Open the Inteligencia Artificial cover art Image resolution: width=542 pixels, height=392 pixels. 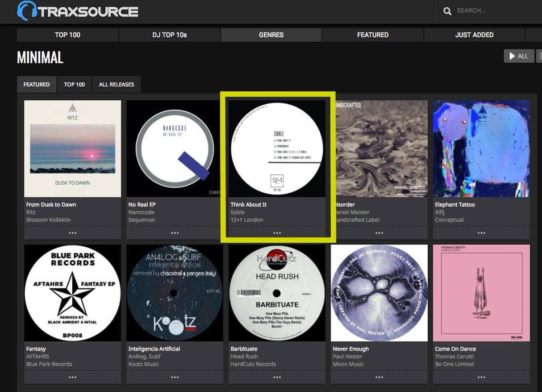pyautogui.click(x=175, y=293)
